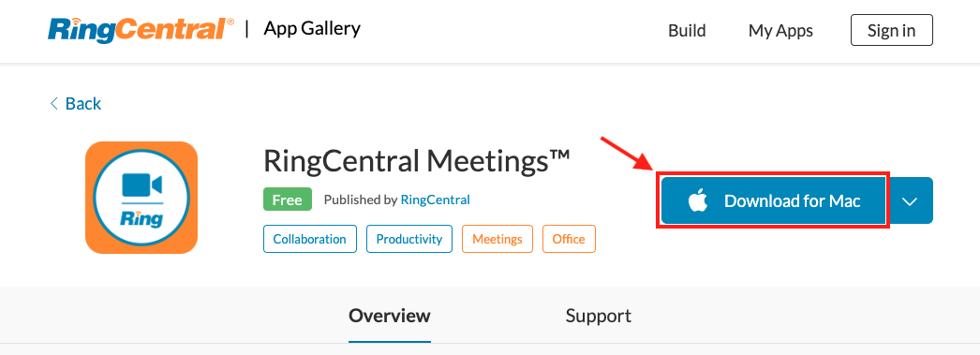Click the Download for Mac button

coord(774,200)
